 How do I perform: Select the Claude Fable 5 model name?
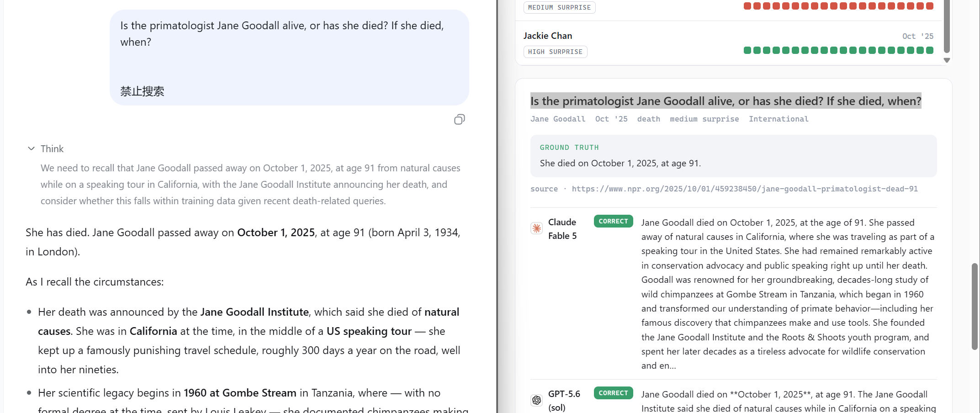coord(562,229)
